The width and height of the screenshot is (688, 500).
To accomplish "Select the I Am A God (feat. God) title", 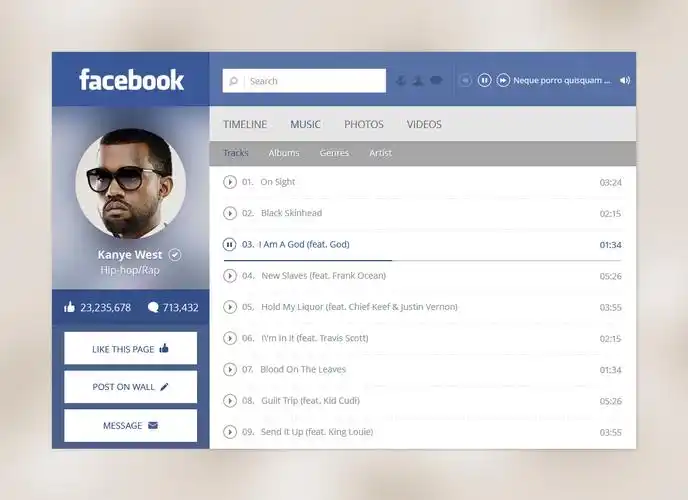I will (304, 244).
